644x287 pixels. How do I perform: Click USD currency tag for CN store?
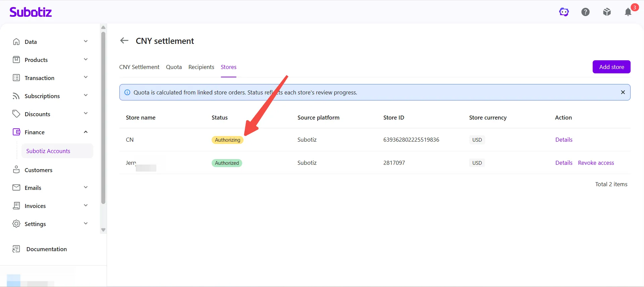pos(477,140)
